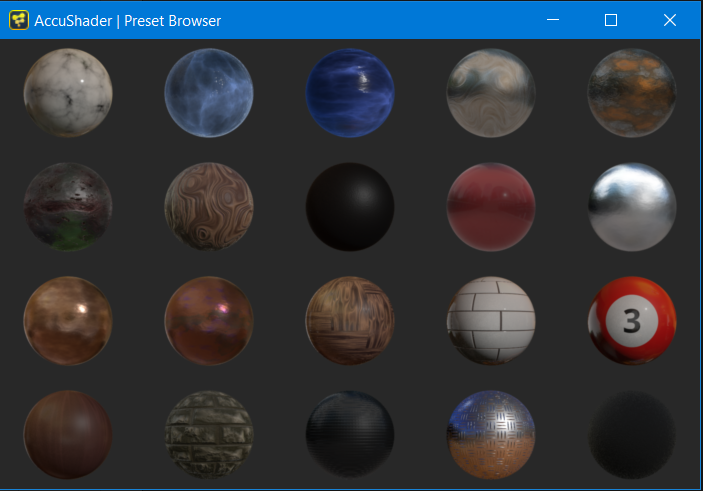Select the grey-tan swirled stone sphere
The width and height of the screenshot is (703, 491).
[x=491, y=93]
